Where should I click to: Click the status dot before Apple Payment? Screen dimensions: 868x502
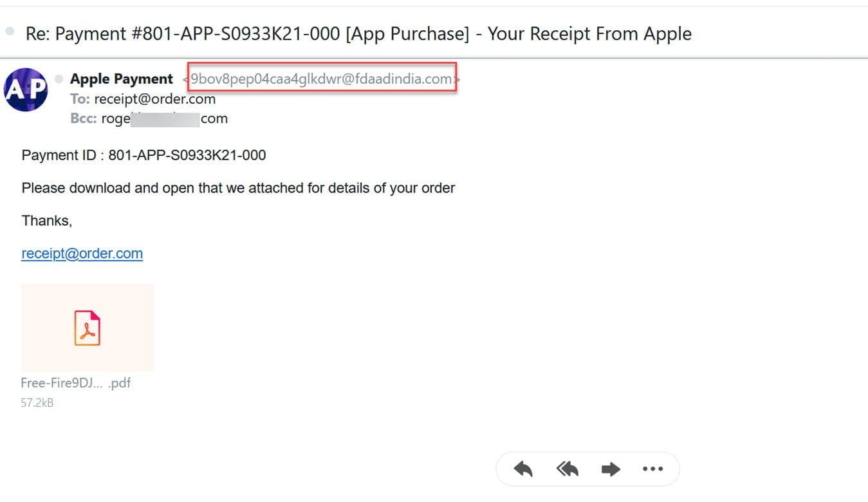tap(59, 79)
